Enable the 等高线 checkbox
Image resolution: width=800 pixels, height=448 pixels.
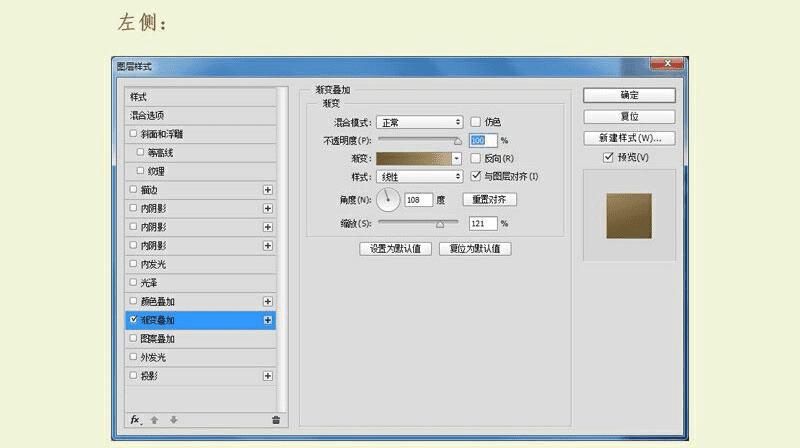click(140, 152)
